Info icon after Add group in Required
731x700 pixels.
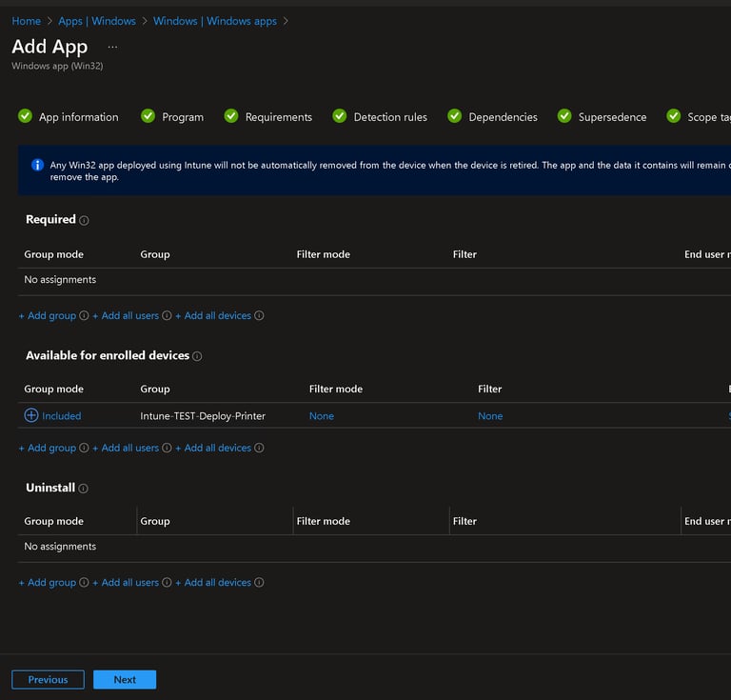click(x=84, y=316)
